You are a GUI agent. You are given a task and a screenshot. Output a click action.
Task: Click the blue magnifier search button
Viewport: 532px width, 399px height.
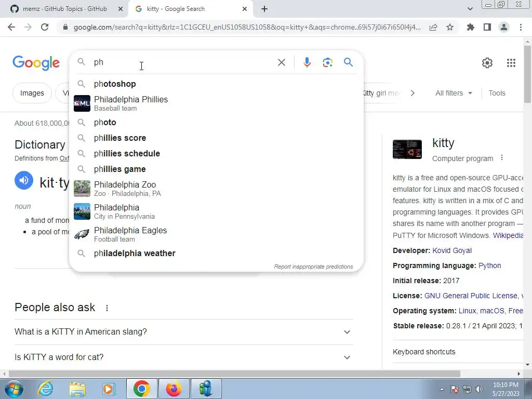click(x=348, y=62)
